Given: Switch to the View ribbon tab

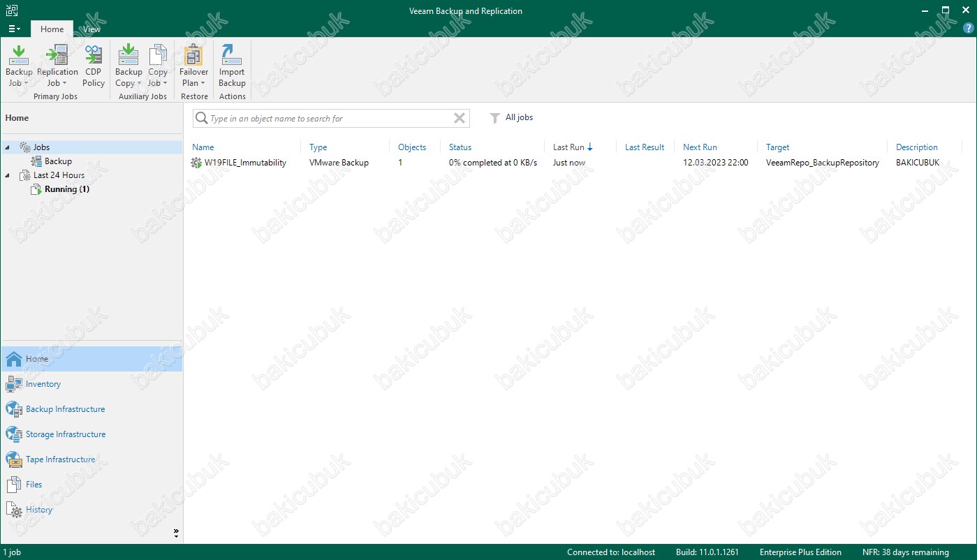Looking at the screenshot, I should pos(91,29).
